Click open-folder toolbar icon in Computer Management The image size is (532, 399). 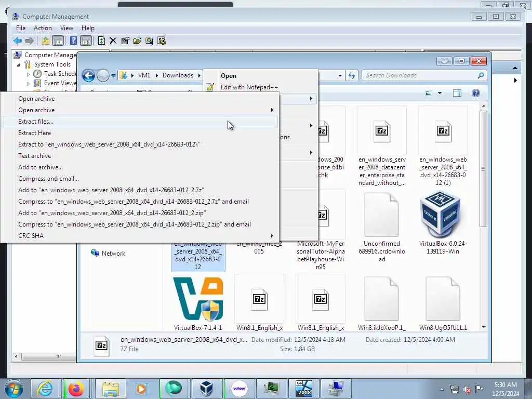[x=137, y=41]
